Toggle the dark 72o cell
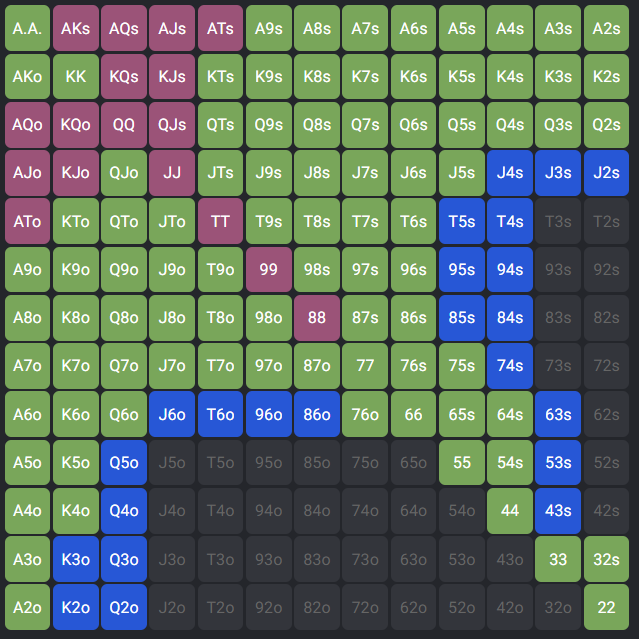 click(365, 607)
